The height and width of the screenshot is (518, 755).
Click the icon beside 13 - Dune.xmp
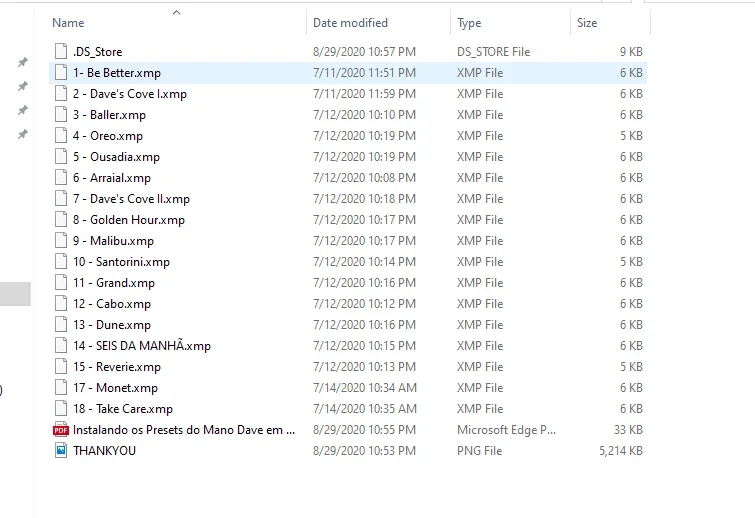pos(61,324)
